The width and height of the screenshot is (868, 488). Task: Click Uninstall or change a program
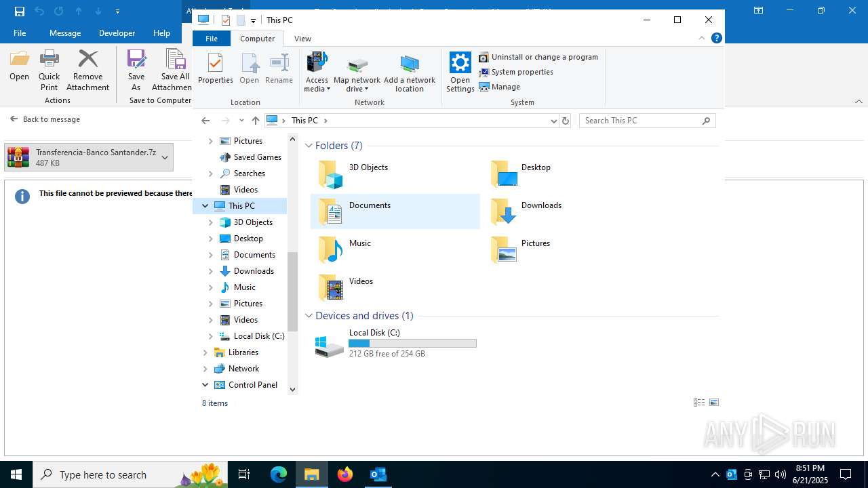pos(538,57)
